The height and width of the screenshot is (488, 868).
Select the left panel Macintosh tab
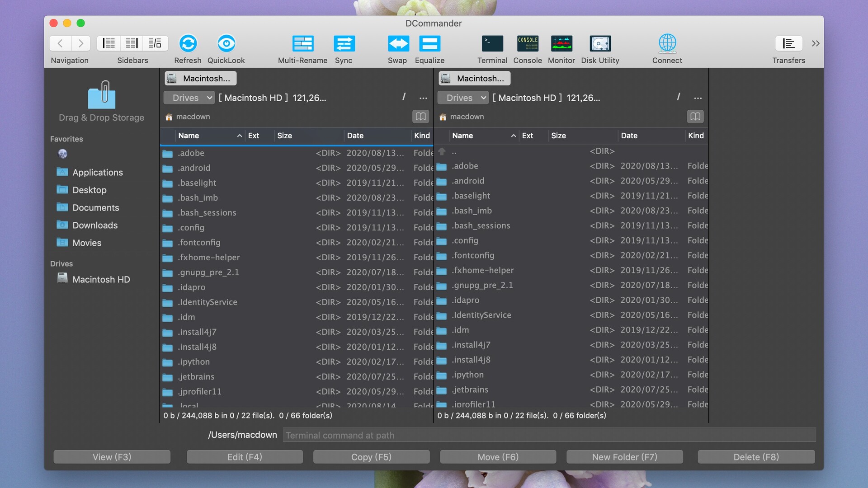click(200, 78)
